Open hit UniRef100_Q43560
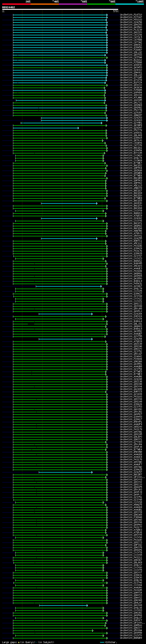 (x=131, y=27)
